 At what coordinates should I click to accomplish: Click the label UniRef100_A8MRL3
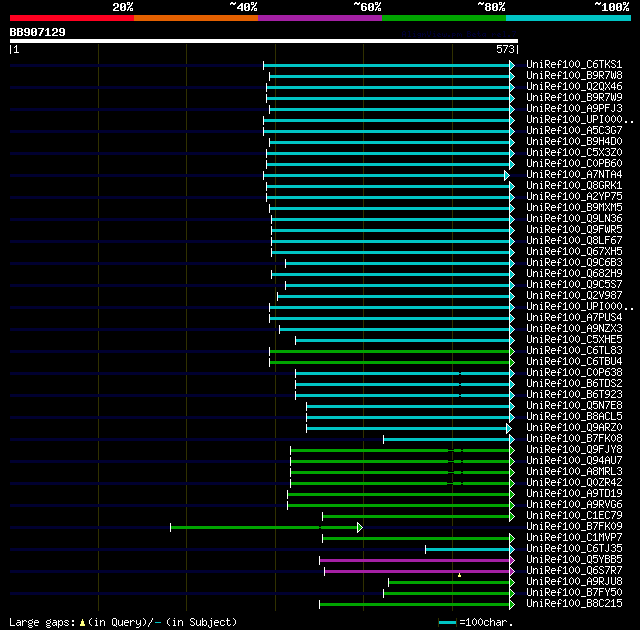click(574, 472)
